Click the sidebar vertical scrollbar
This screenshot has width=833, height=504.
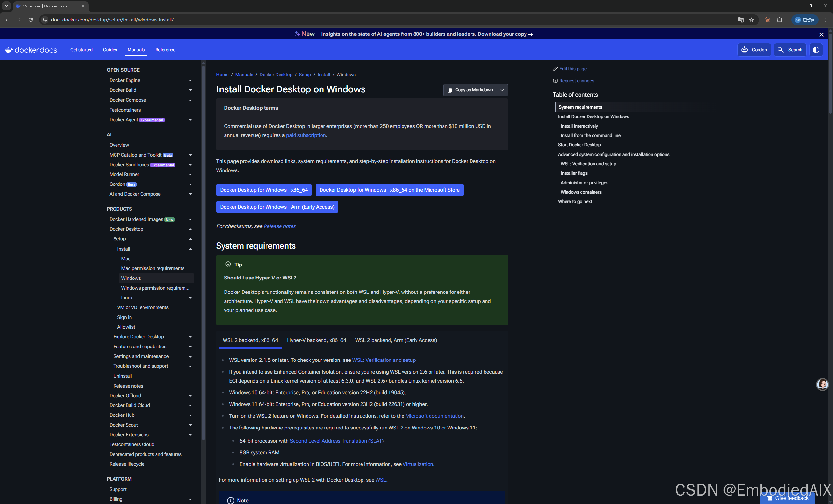(x=203, y=253)
